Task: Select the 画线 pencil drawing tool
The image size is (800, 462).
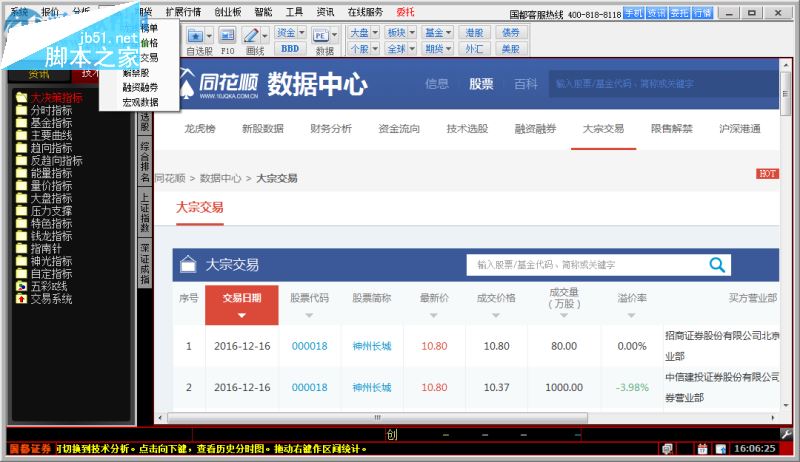Action: point(251,35)
